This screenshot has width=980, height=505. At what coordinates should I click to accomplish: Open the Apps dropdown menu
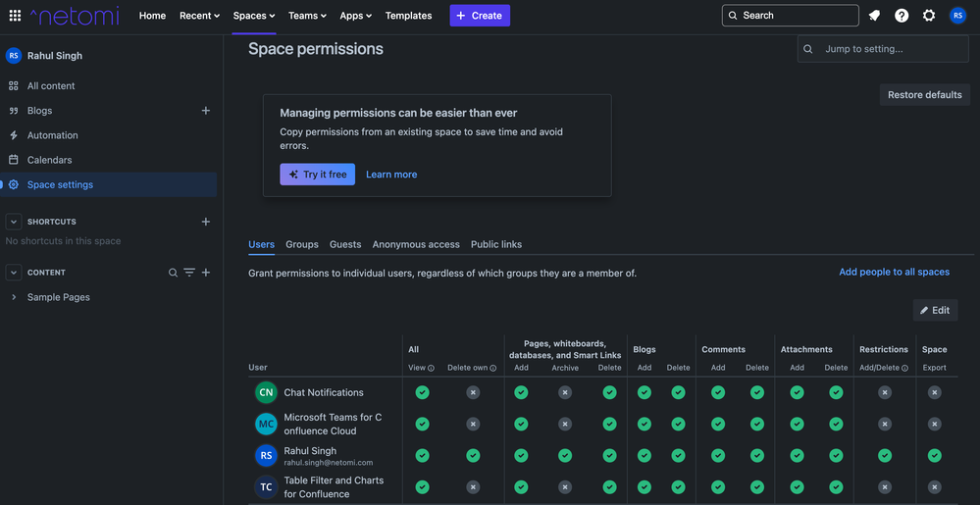pyautogui.click(x=356, y=16)
